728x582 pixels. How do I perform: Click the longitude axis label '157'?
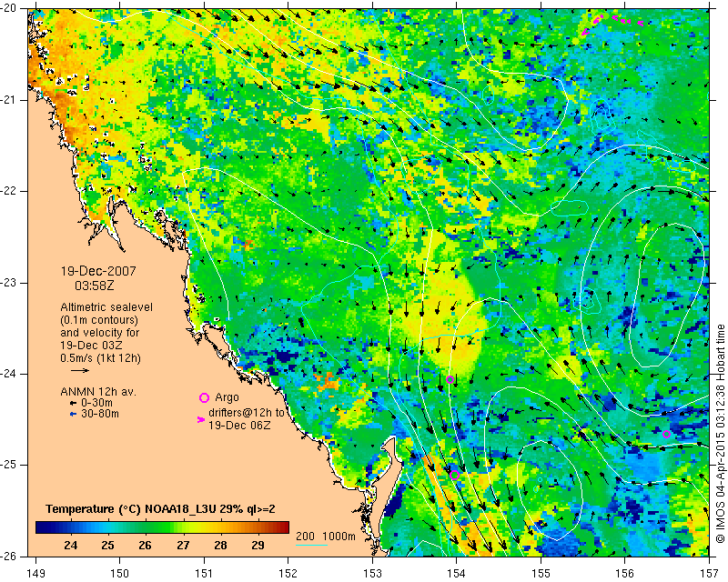pyautogui.click(x=710, y=574)
